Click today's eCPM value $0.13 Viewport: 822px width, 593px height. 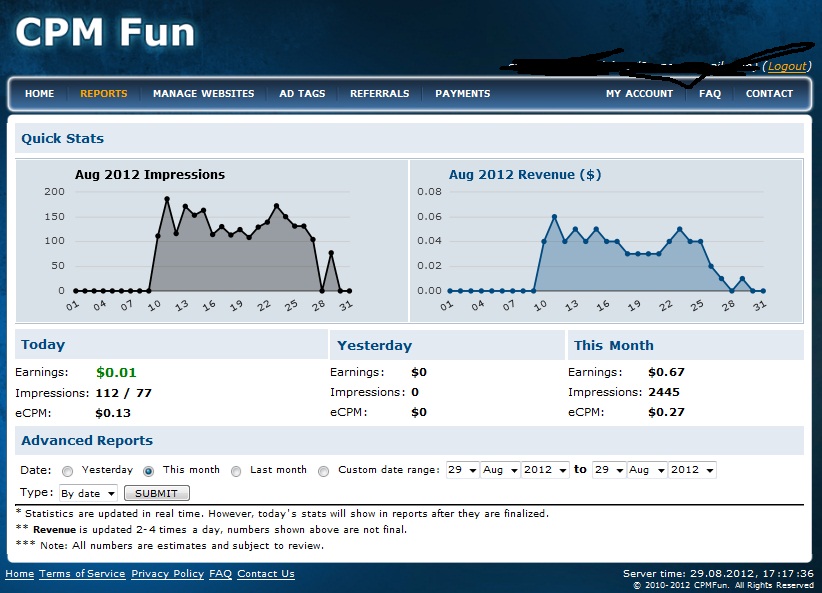click(x=113, y=413)
